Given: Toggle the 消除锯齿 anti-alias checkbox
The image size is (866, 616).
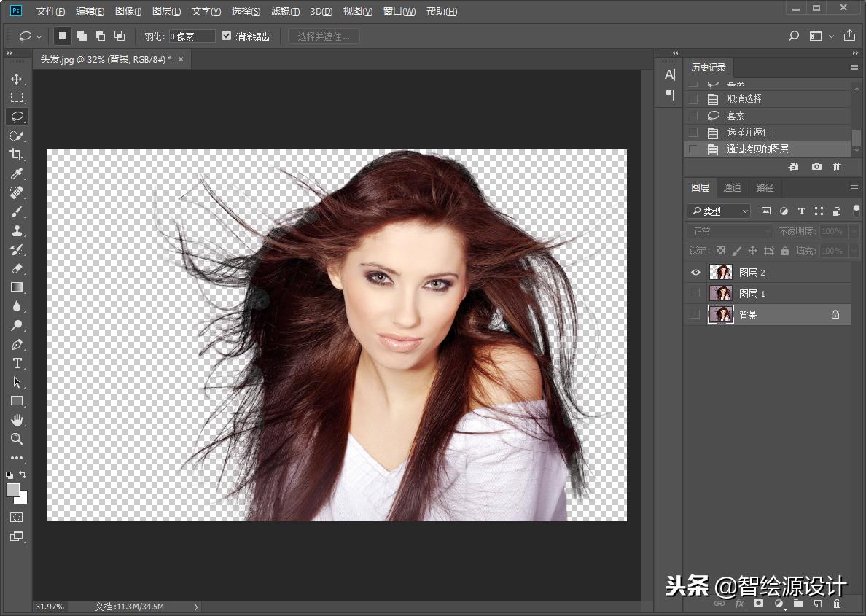Looking at the screenshot, I should 227,36.
